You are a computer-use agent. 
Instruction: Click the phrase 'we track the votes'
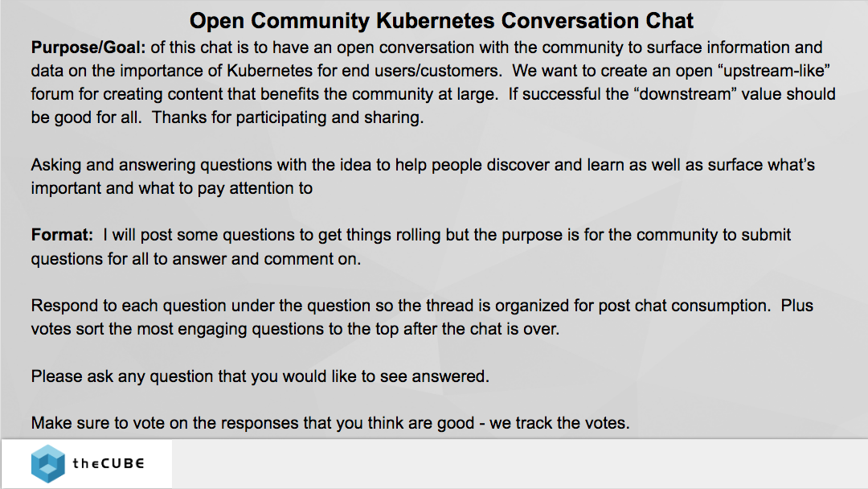(559, 423)
